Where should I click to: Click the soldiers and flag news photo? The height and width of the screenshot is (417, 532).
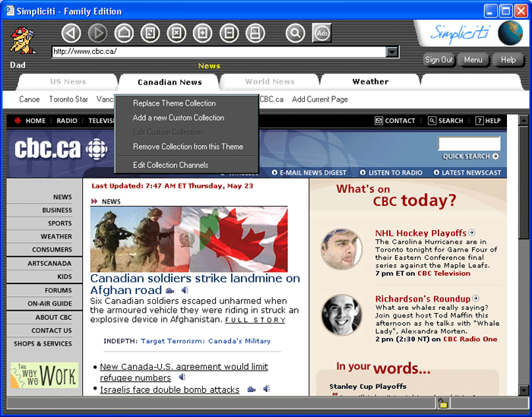pos(189,239)
